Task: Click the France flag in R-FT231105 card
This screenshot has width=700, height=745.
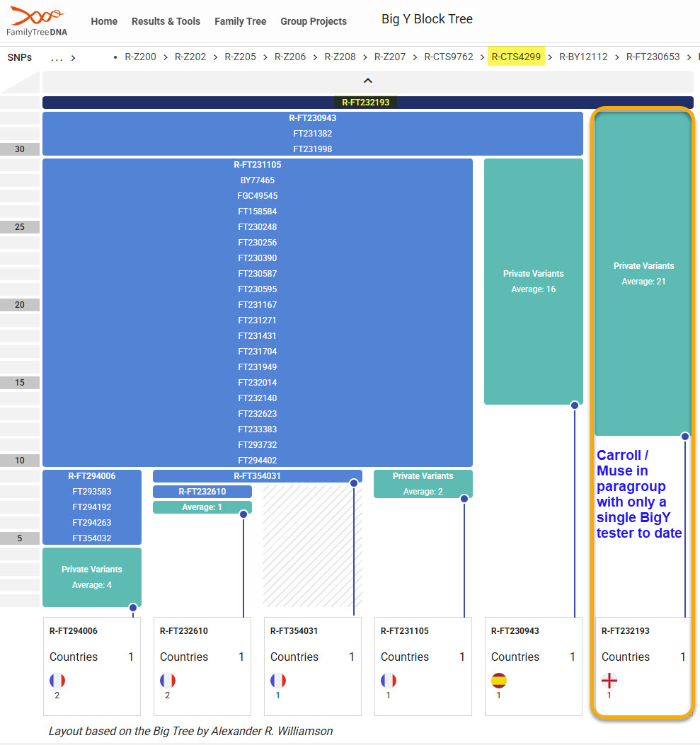Action: coord(389,681)
